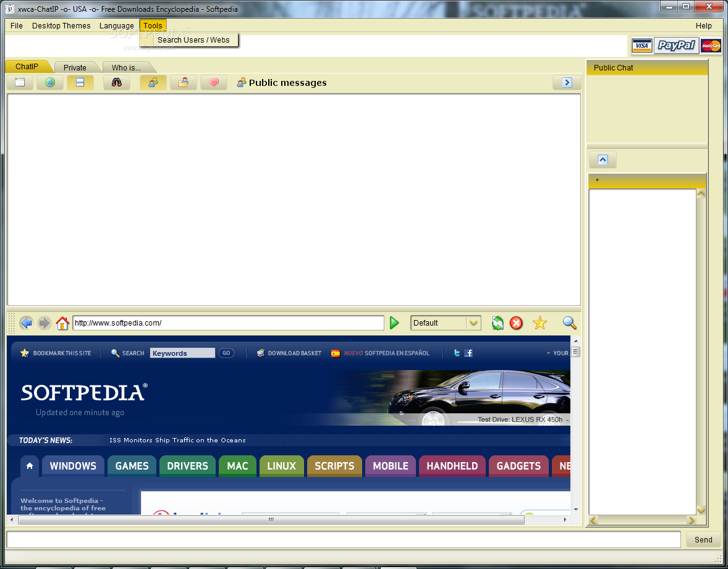The width and height of the screenshot is (728, 569).
Task: Click the Softpedia Keywords search box
Action: (x=182, y=353)
